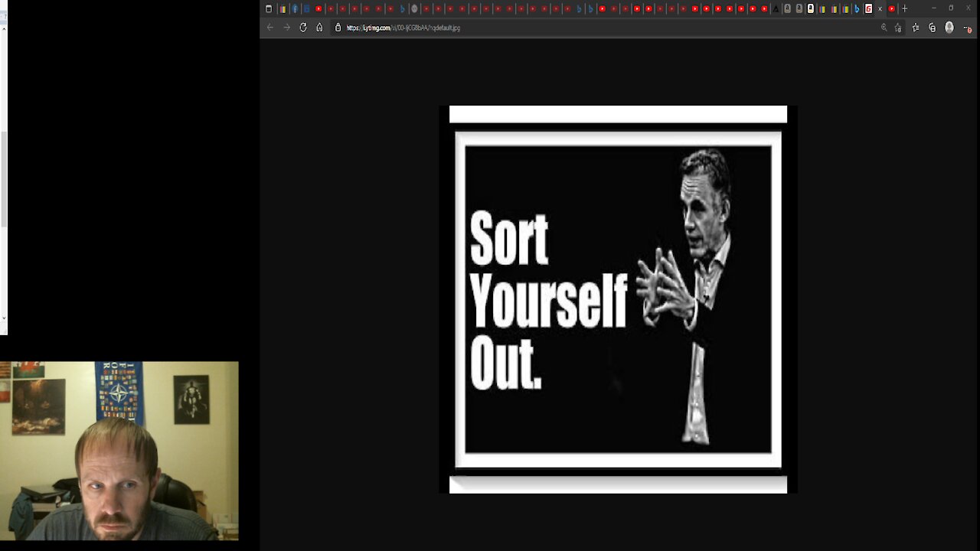Add this page to favorites star
This screenshot has height=551, width=980.
click(x=898, y=28)
